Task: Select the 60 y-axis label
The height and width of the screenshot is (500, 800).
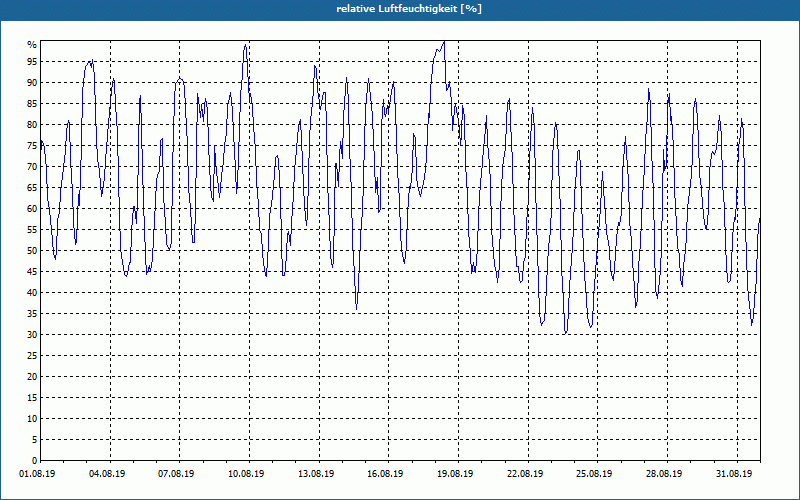Action: pos(32,209)
